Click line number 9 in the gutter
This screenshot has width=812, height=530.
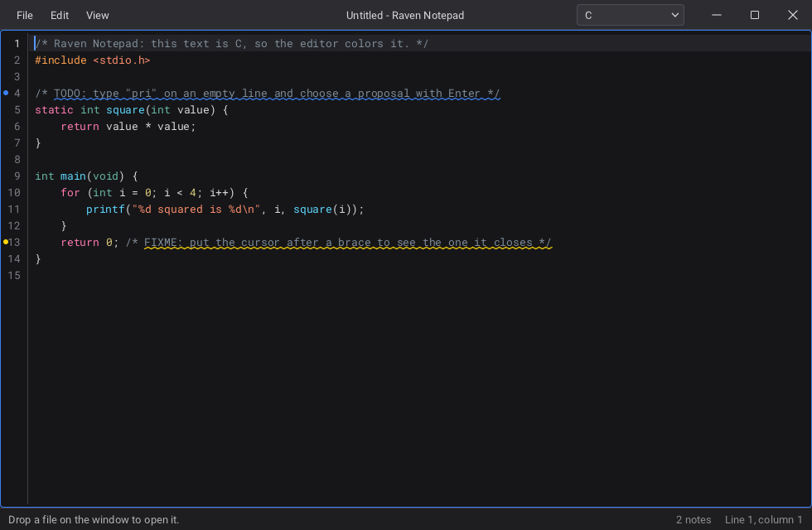point(17,176)
